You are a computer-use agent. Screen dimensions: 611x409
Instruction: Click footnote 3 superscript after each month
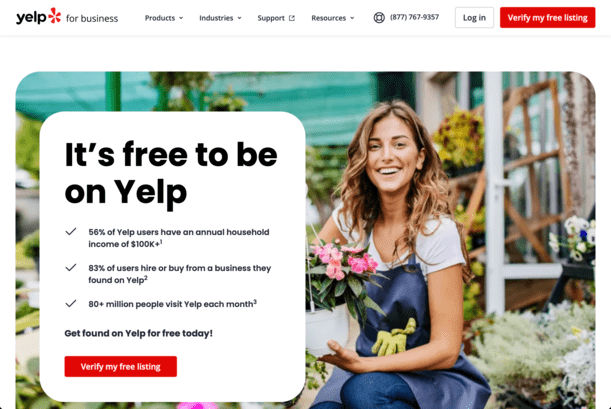click(x=255, y=301)
